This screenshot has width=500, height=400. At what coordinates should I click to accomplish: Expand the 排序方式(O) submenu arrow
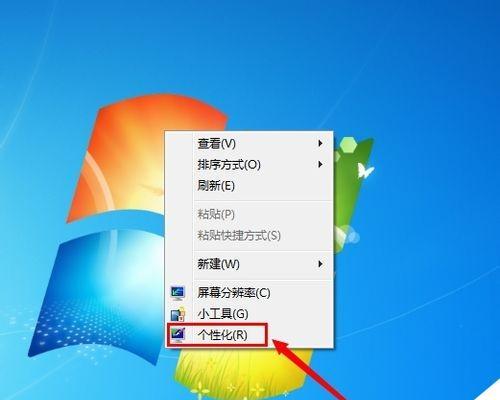(320, 164)
